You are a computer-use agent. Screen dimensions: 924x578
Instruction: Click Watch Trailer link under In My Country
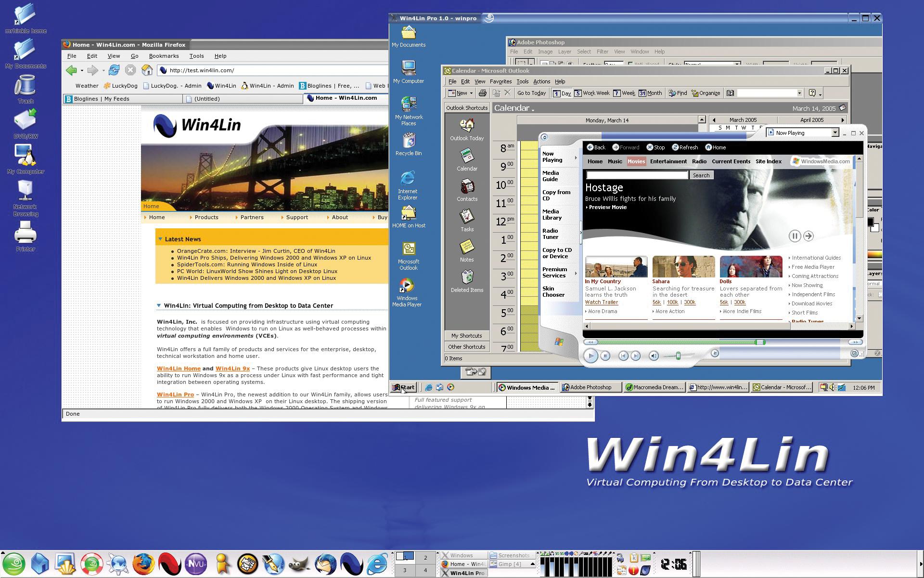click(x=601, y=302)
